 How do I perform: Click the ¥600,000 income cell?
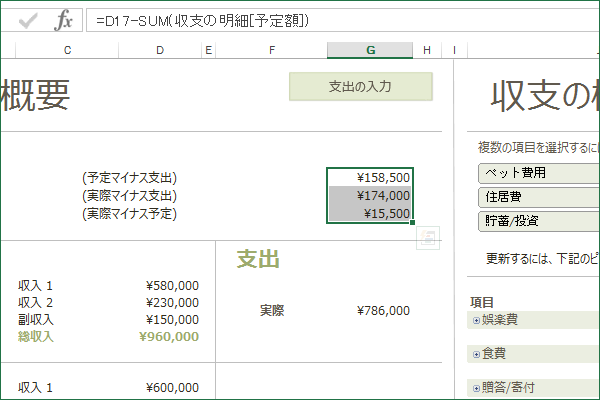173,388
